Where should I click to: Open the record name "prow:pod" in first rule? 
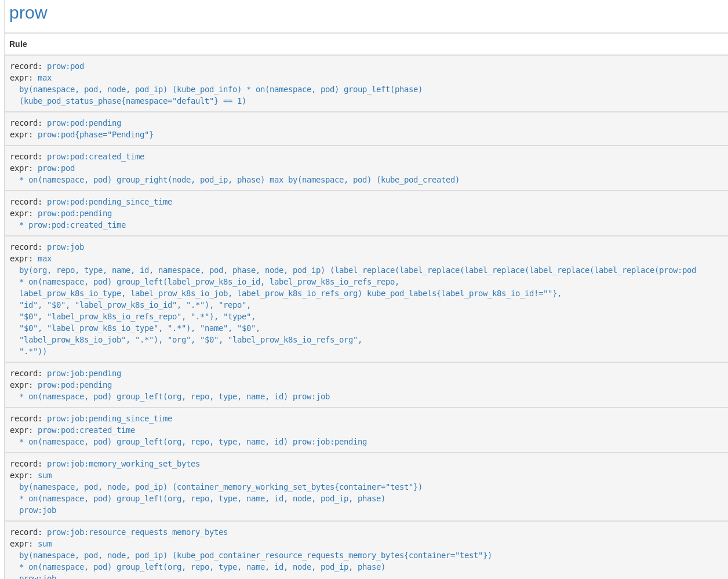[65, 66]
